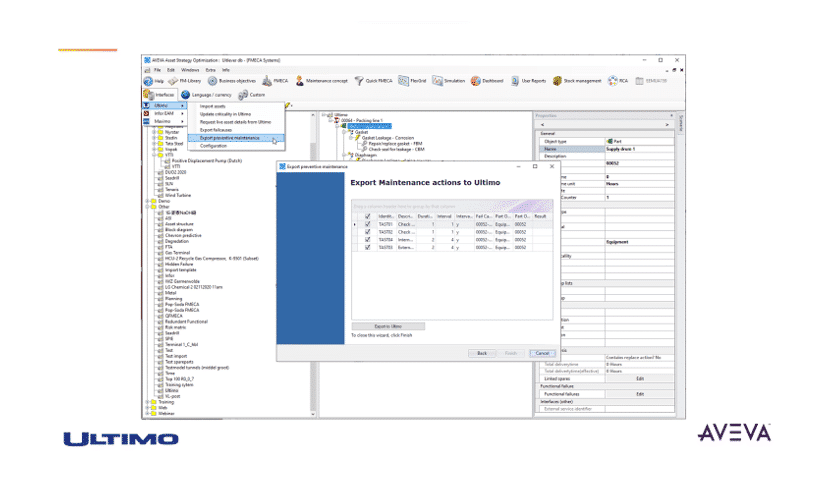This screenshot has width=829, height=500.
Task: Click the Interval column header
Action: (x=444, y=216)
